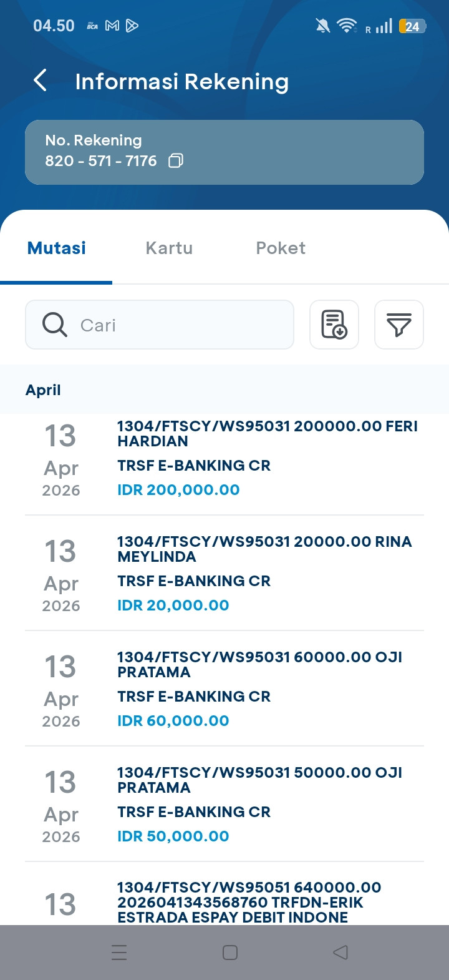The width and height of the screenshot is (449, 980).
Task: Tap the back arrow icon
Action: [x=41, y=81]
